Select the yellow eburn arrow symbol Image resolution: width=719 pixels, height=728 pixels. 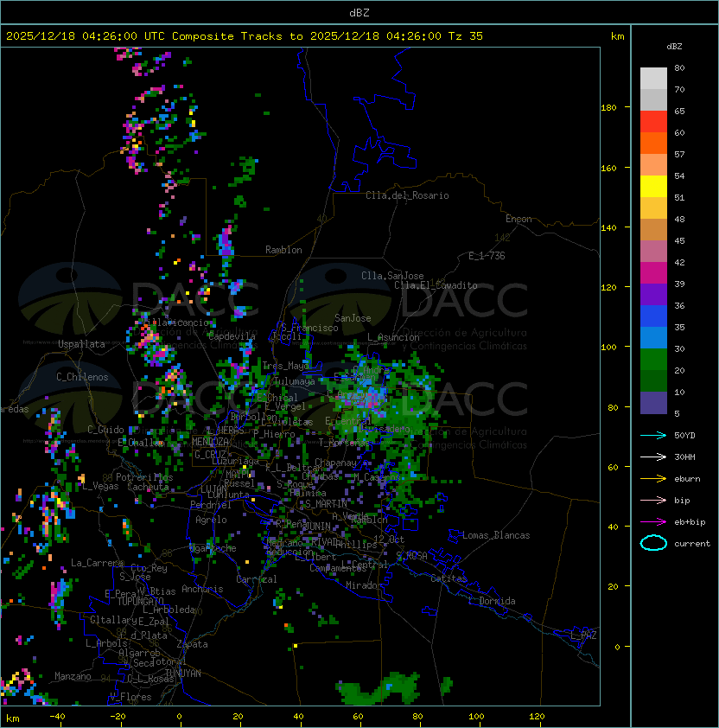(653, 478)
